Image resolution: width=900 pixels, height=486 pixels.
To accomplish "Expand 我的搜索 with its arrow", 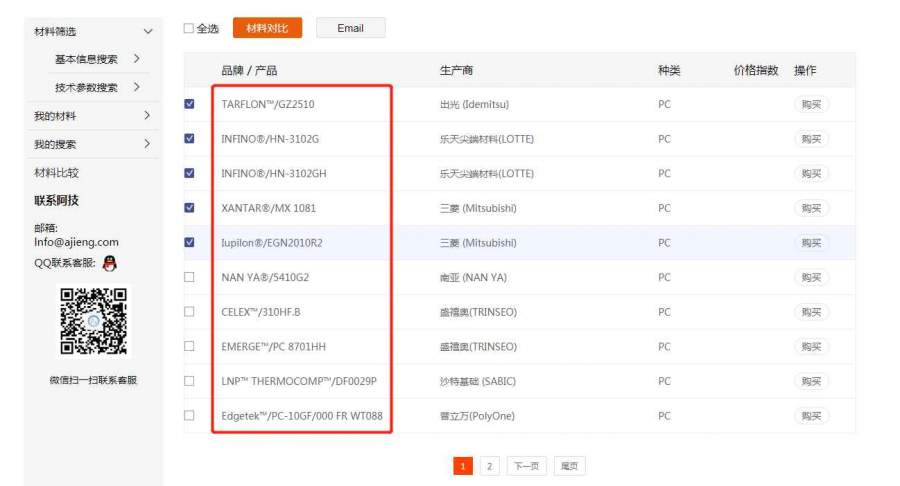I will click(147, 143).
